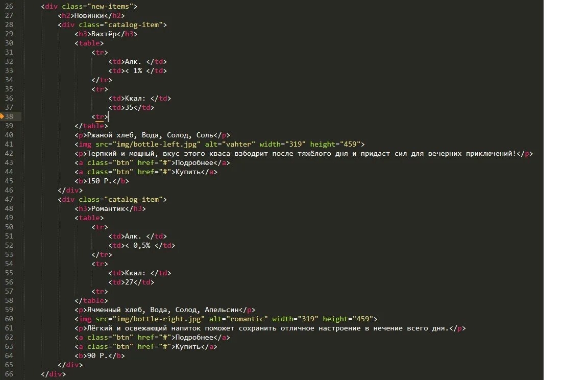This screenshot has height=380, width=588.
Task: Click the tr tag on line 54
Action: coord(100,264)
